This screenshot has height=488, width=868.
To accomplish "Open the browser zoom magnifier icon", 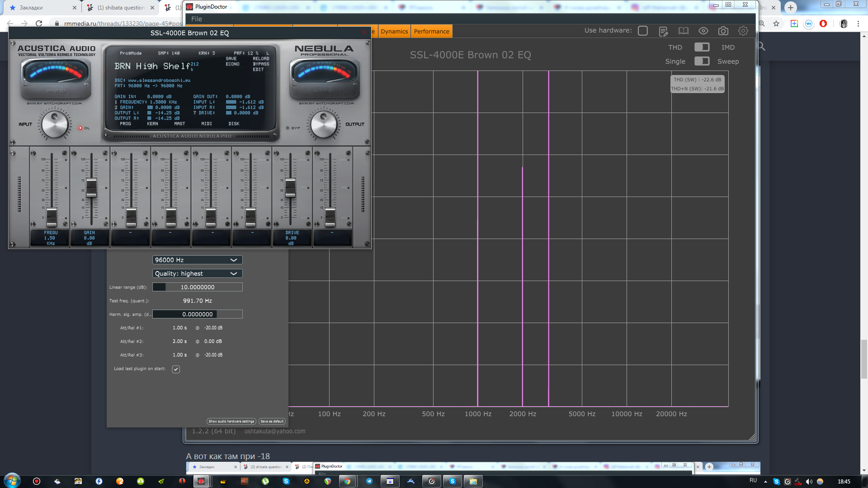I will 762,23.
